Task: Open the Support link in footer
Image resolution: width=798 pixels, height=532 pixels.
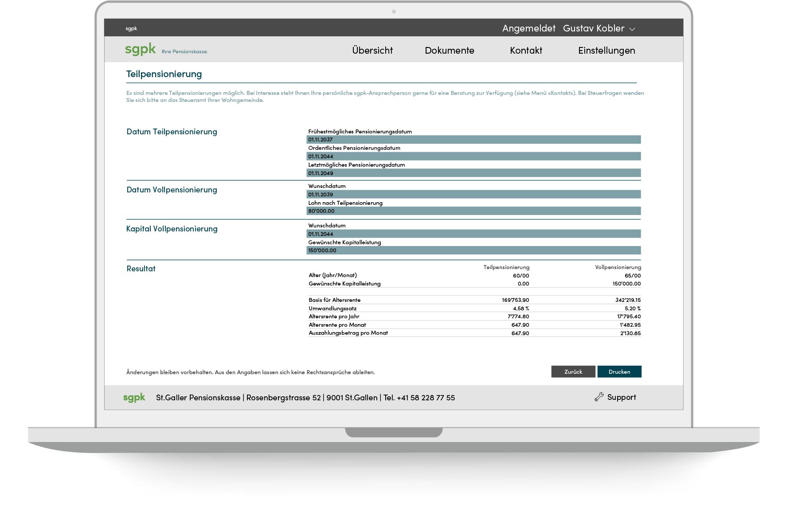Action: tap(621, 397)
